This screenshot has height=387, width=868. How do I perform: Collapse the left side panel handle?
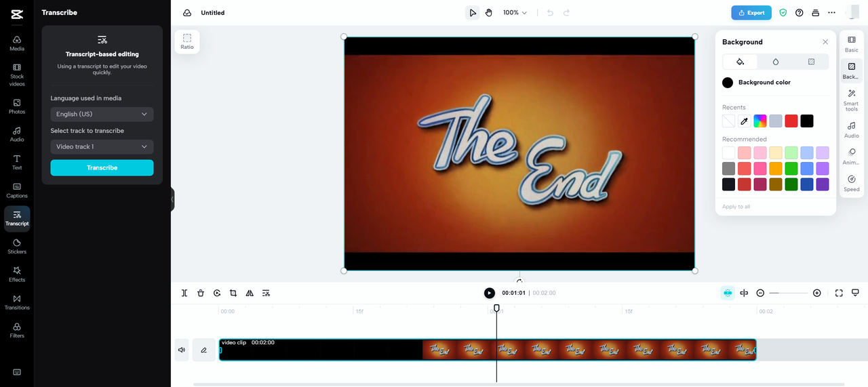[172, 199]
